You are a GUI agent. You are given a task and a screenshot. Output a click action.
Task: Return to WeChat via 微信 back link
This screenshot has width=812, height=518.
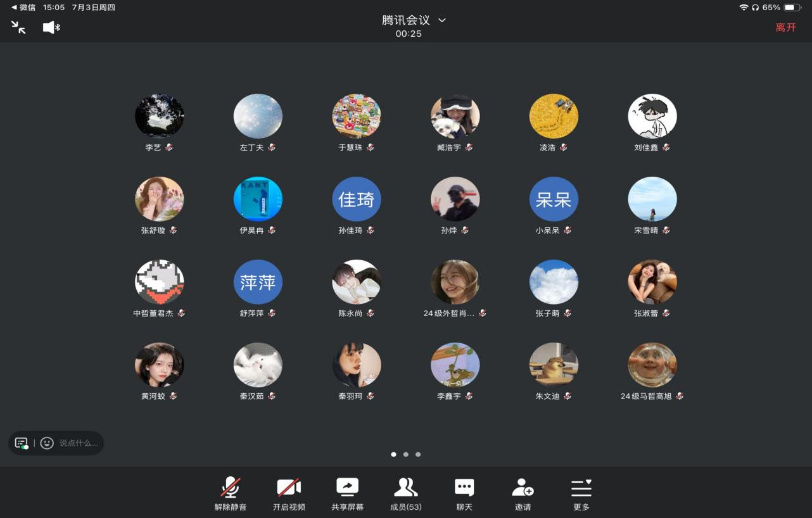pos(23,8)
